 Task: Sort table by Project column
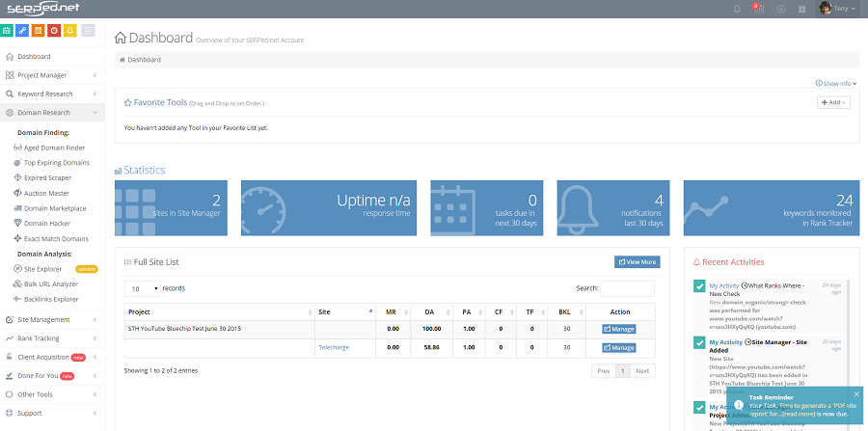[219, 312]
